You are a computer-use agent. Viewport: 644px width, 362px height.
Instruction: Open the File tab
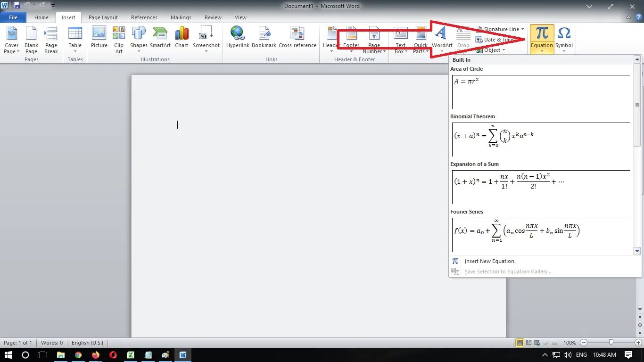(13, 17)
